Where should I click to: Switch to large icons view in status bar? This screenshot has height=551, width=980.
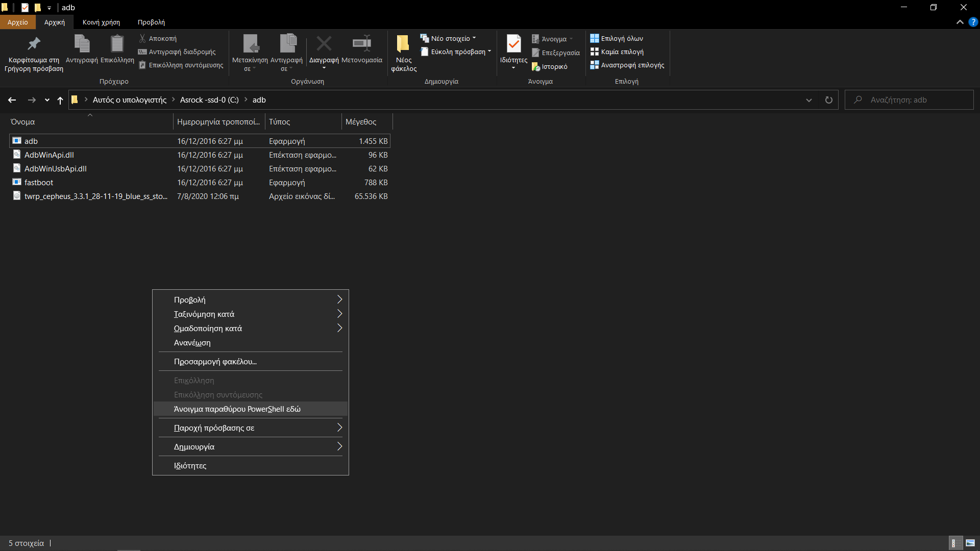click(x=970, y=543)
